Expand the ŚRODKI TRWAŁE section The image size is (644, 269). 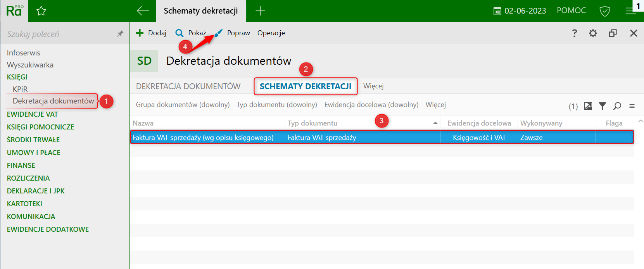click(33, 140)
